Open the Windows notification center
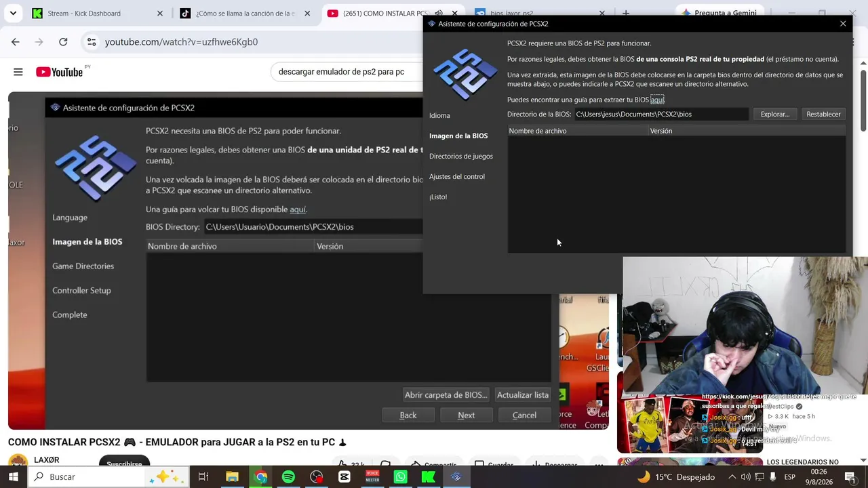The image size is (868, 488). pyautogui.click(x=850, y=476)
